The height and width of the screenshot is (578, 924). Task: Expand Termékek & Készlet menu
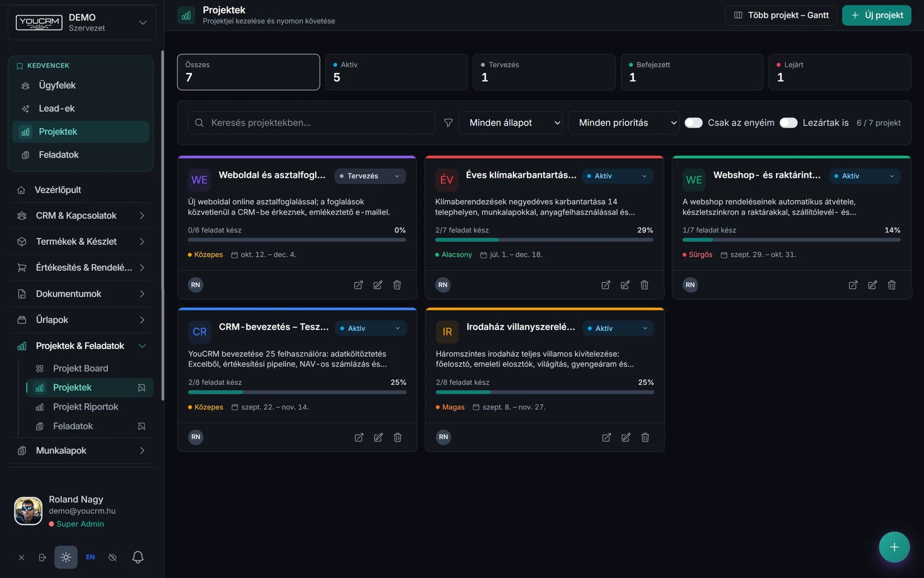pyautogui.click(x=80, y=242)
